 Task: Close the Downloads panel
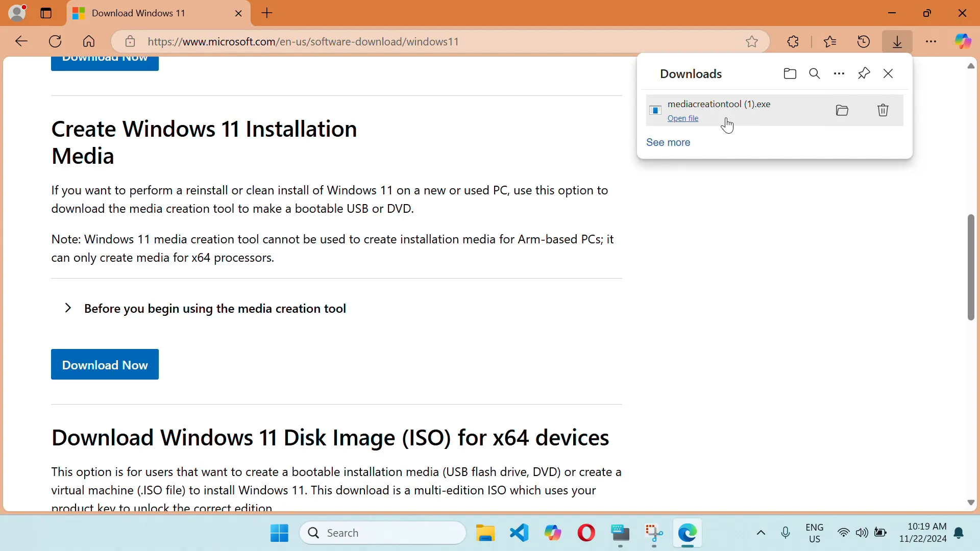889,72
